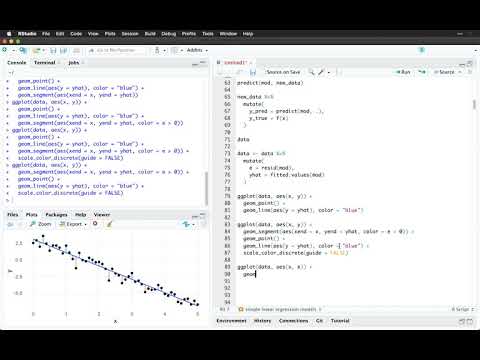Open the Viewer tab

(x=102, y=214)
